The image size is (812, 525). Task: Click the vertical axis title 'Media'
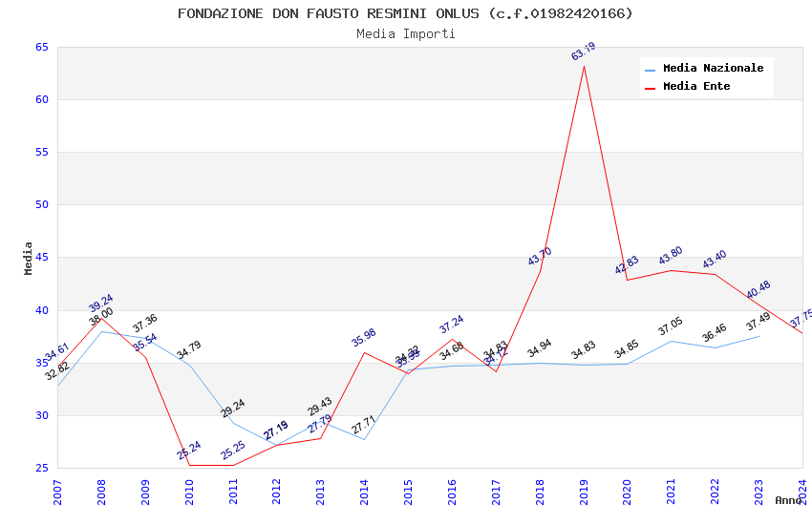28,258
